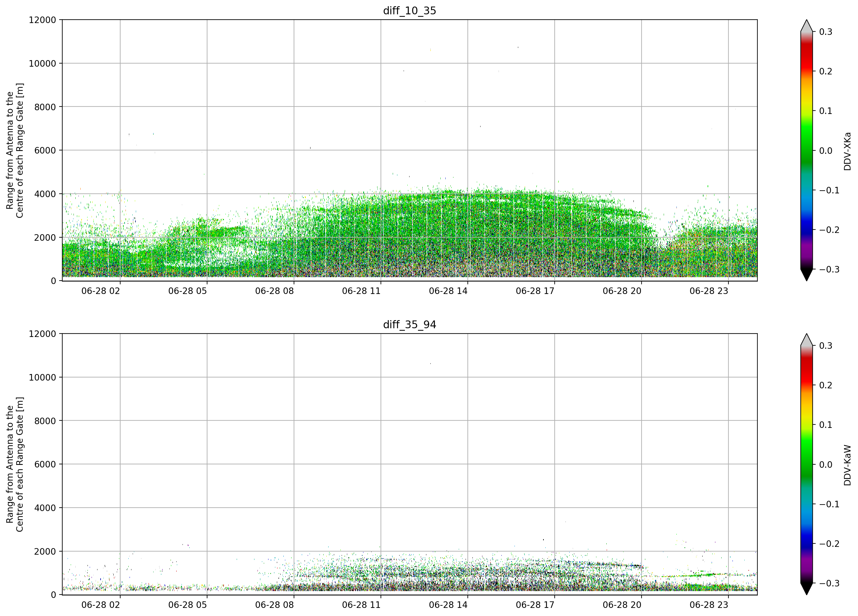The height and width of the screenshot is (616, 858).
Task: Click the DDV-KaW colorbar gradient
Action: coord(807,464)
